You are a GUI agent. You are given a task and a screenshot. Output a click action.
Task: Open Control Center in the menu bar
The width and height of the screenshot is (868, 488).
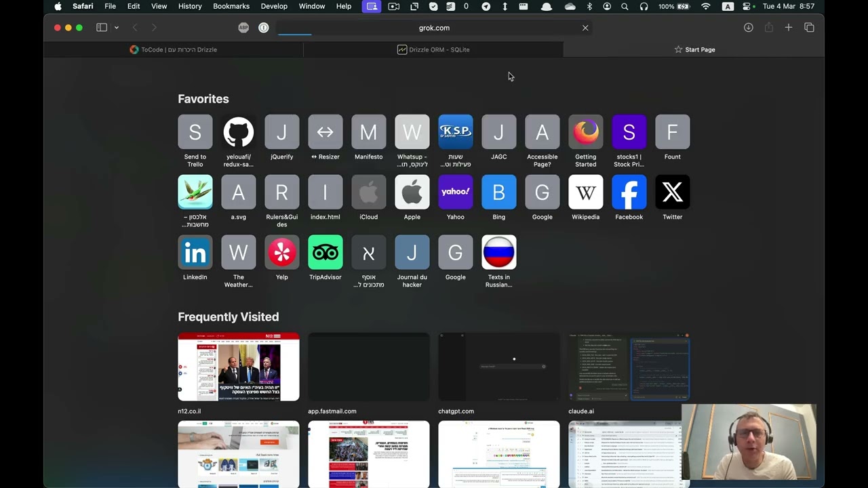pos(747,6)
